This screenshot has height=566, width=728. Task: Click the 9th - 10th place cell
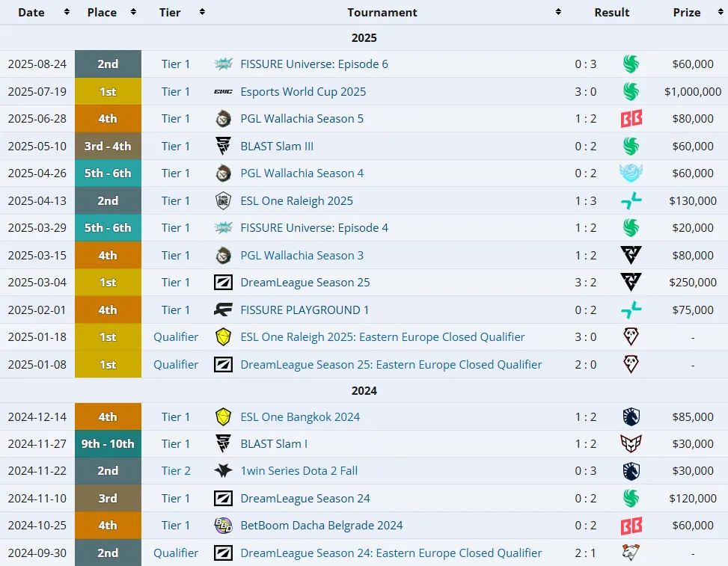(x=108, y=444)
